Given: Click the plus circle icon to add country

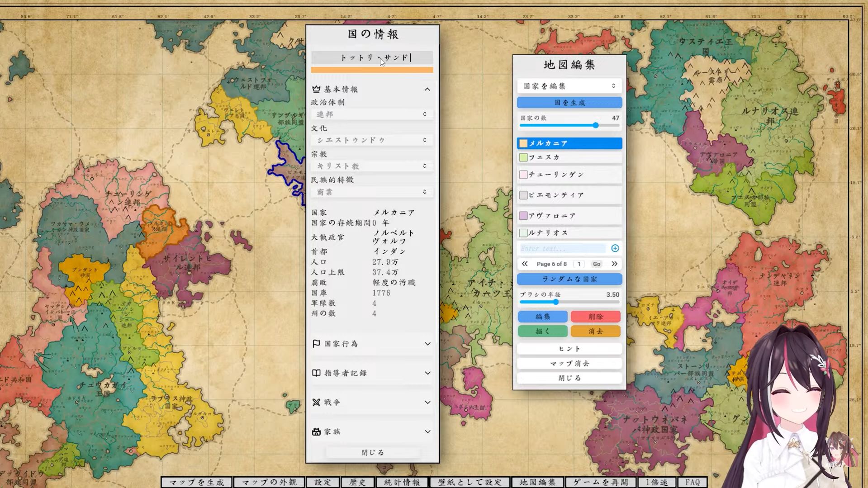Looking at the screenshot, I should click(615, 248).
